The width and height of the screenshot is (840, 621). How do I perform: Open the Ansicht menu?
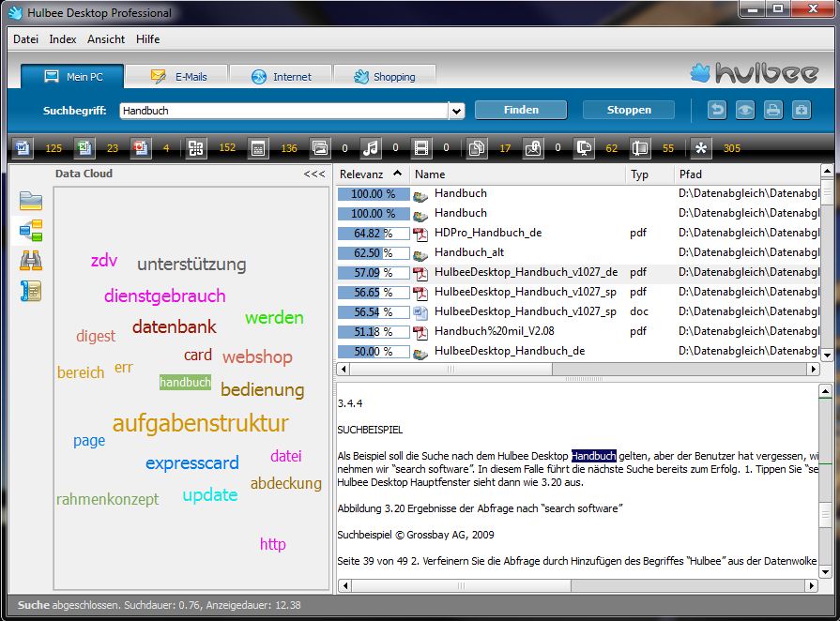pyautogui.click(x=106, y=39)
